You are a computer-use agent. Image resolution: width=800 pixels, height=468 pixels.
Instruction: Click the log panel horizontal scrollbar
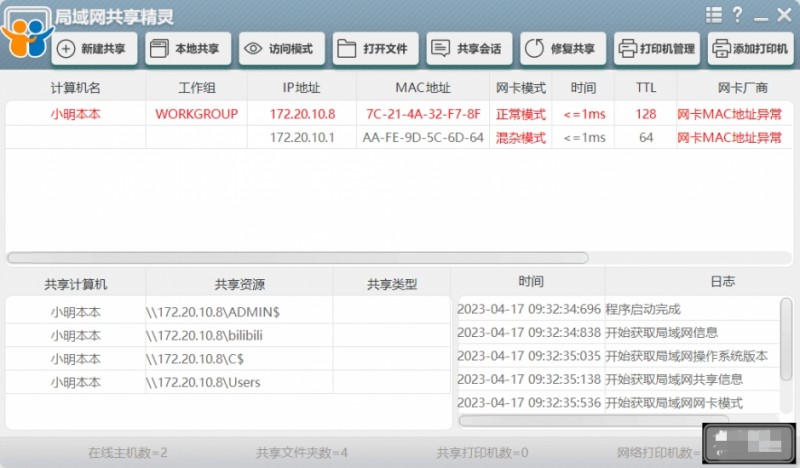(x=593, y=421)
